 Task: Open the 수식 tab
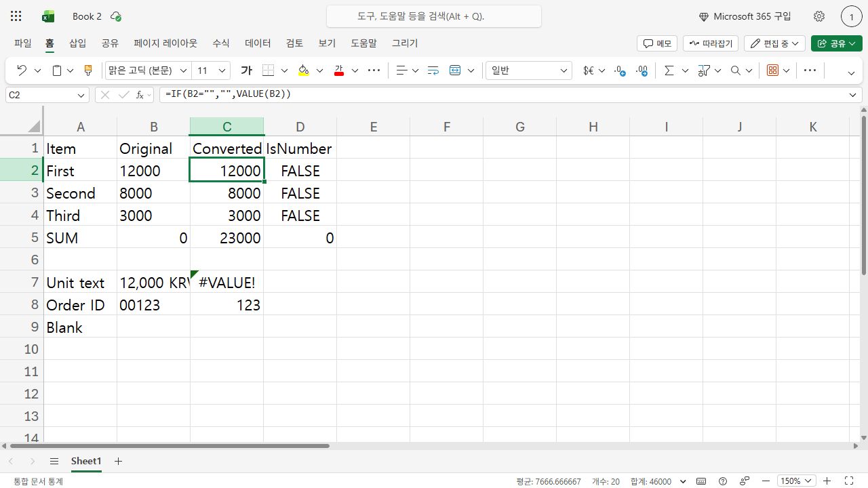(x=220, y=43)
